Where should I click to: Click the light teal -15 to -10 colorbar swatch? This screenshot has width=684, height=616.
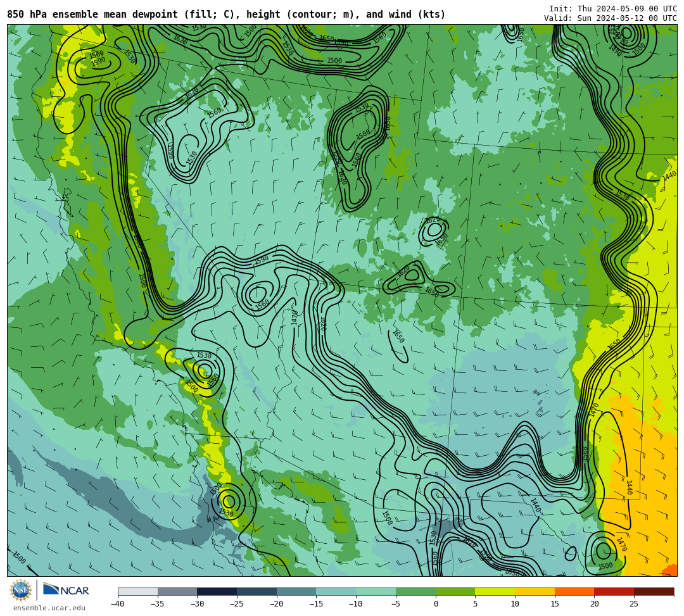point(336,591)
